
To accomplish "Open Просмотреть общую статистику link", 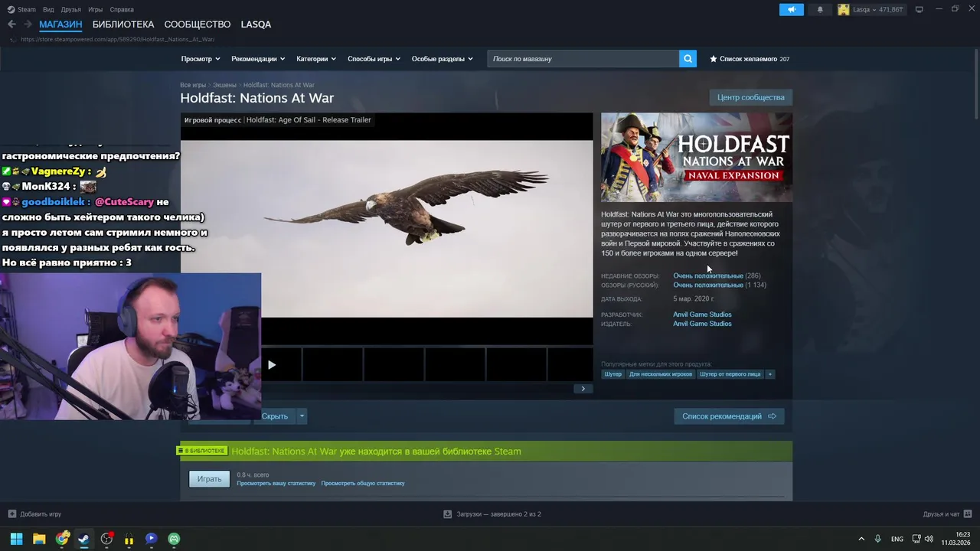I will point(363,484).
